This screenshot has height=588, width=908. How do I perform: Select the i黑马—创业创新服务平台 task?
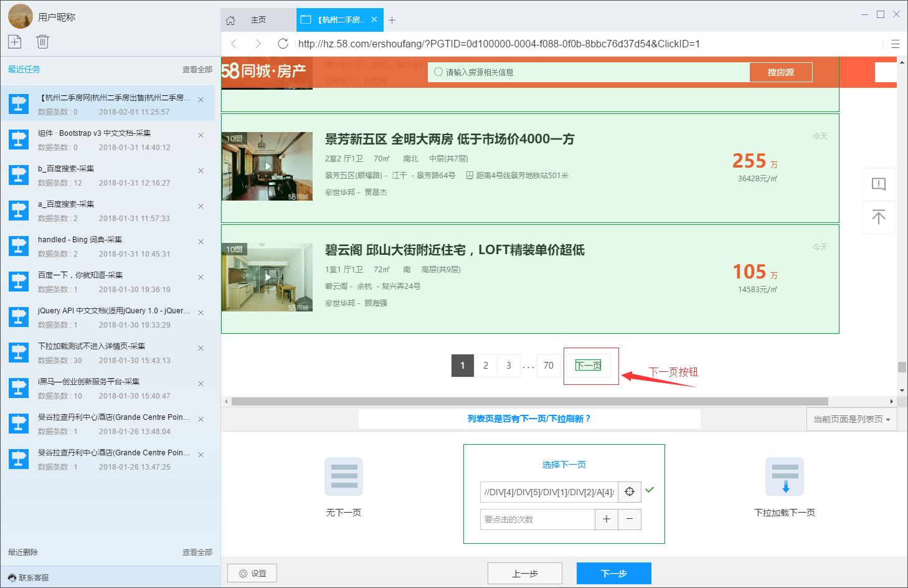tap(108, 388)
